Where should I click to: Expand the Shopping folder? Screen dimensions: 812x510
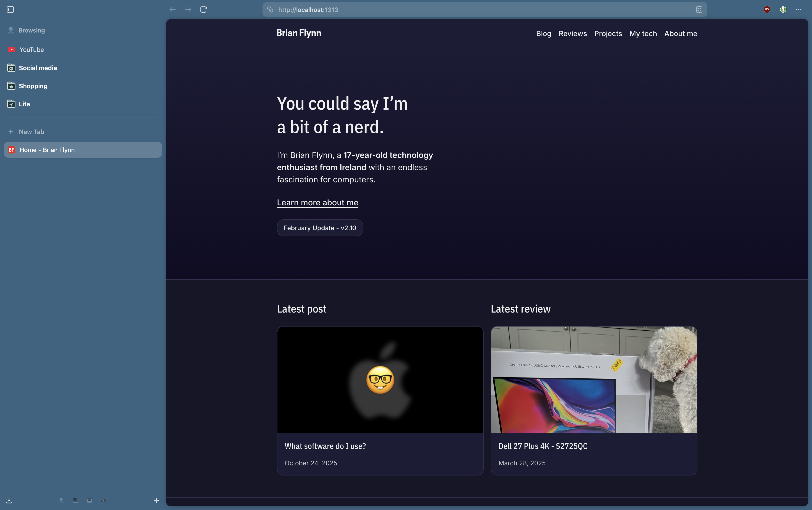coord(33,86)
